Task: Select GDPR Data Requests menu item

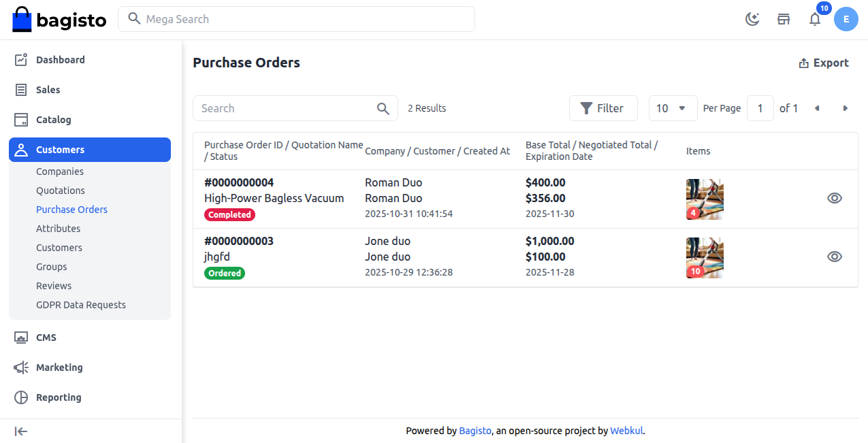Action: pos(81,305)
